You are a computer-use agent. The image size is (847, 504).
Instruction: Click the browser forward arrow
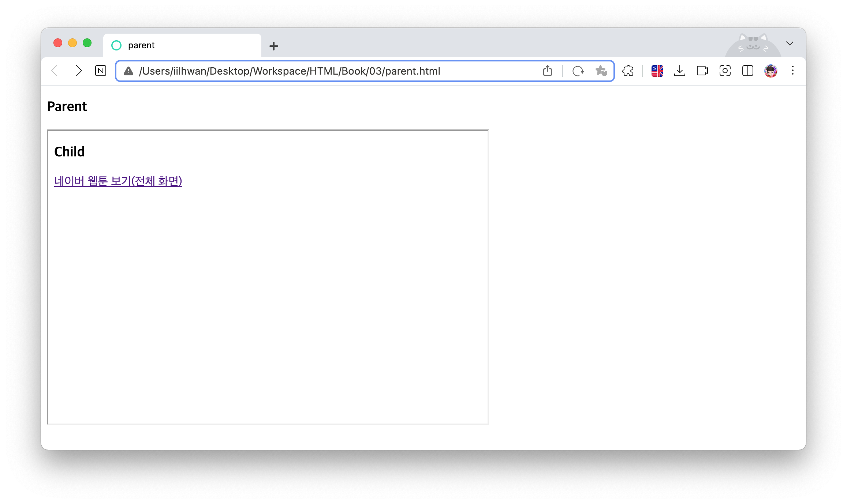[78, 71]
